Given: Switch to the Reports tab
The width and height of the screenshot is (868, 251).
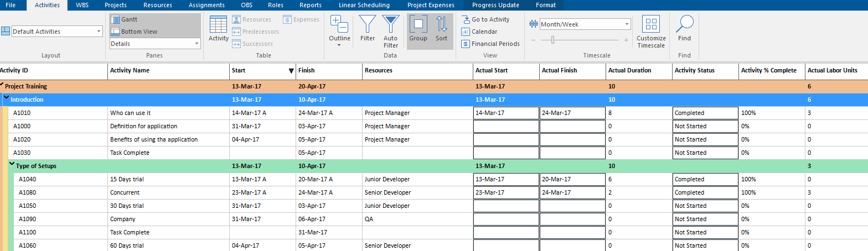Looking at the screenshot, I should [x=310, y=5].
